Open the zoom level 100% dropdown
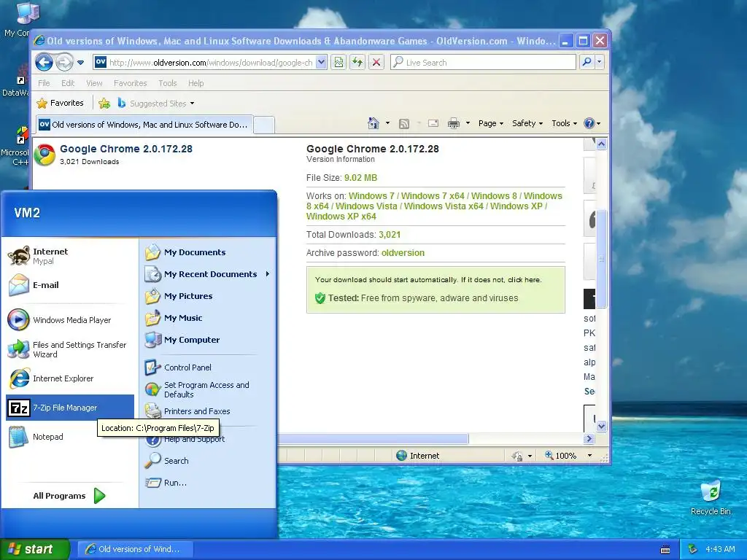 [x=589, y=456]
